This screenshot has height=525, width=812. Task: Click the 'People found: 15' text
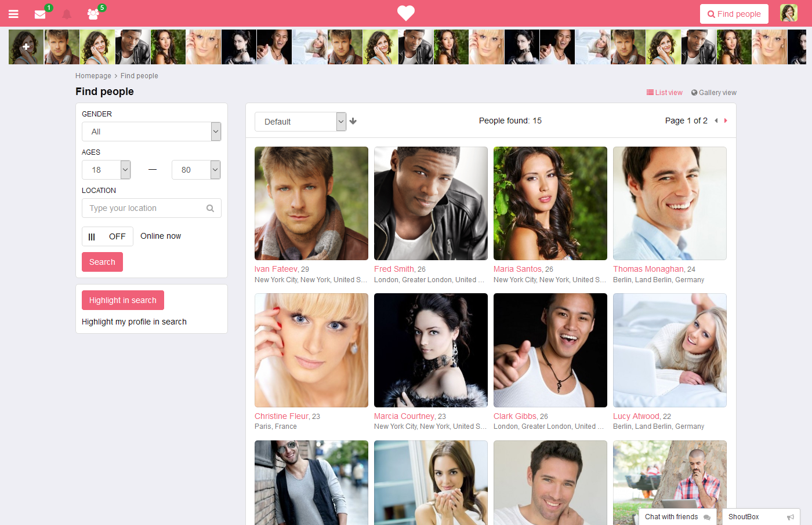click(x=510, y=121)
